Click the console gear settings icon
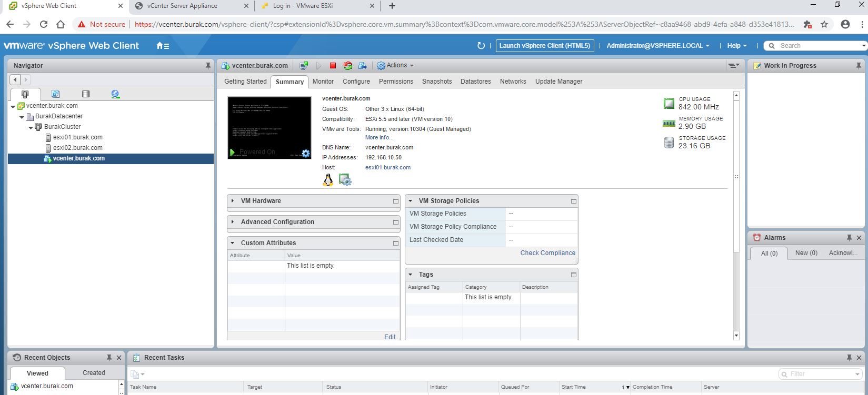Screen dimensions: 868x395 click(x=305, y=154)
